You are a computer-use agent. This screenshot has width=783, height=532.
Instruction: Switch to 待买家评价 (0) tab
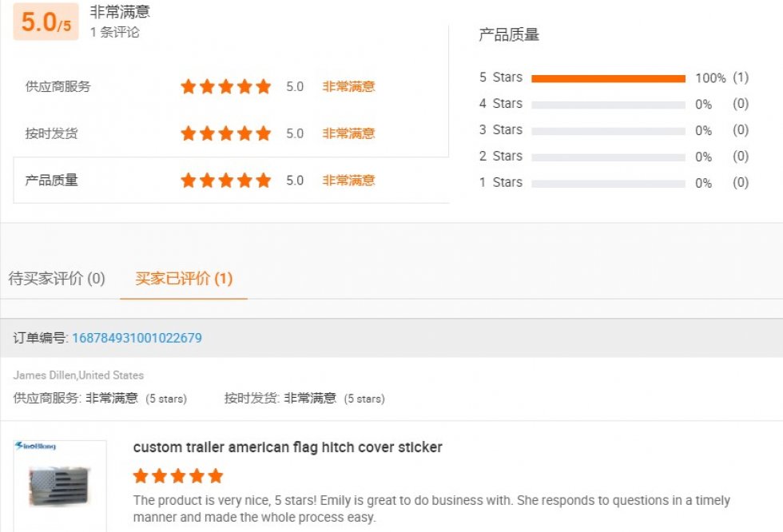(x=57, y=279)
